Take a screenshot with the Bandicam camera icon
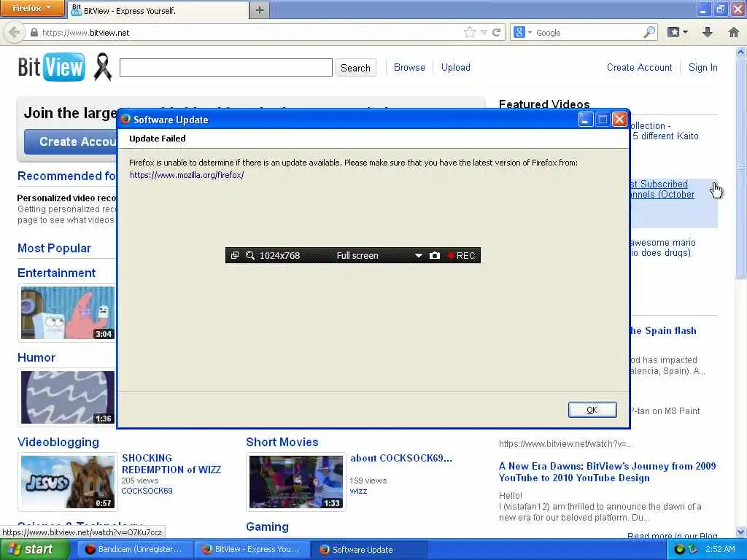Image resolution: width=747 pixels, height=560 pixels. pos(435,256)
